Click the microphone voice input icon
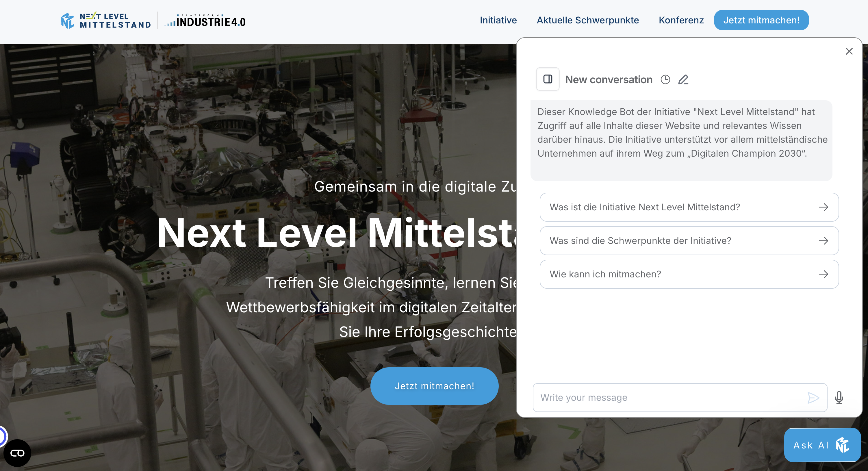Image resolution: width=868 pixels, height=471 pixels. click(839, 398)
